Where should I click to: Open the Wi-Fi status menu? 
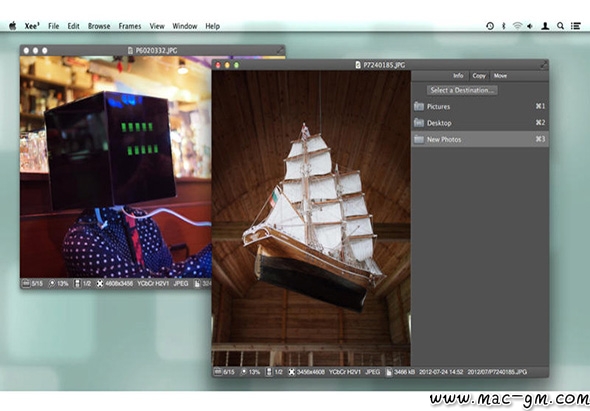click(517, 26)
